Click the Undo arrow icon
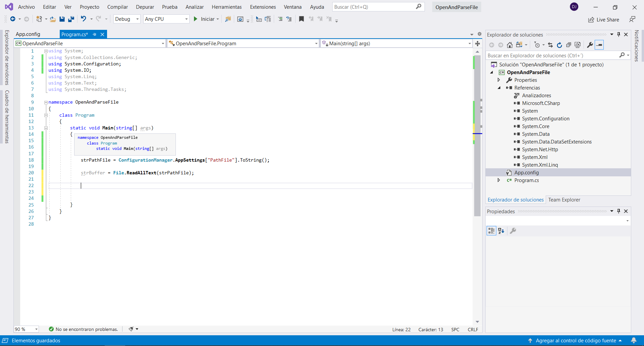The height and width of the screenshot is (346, 644). [84, 19]
